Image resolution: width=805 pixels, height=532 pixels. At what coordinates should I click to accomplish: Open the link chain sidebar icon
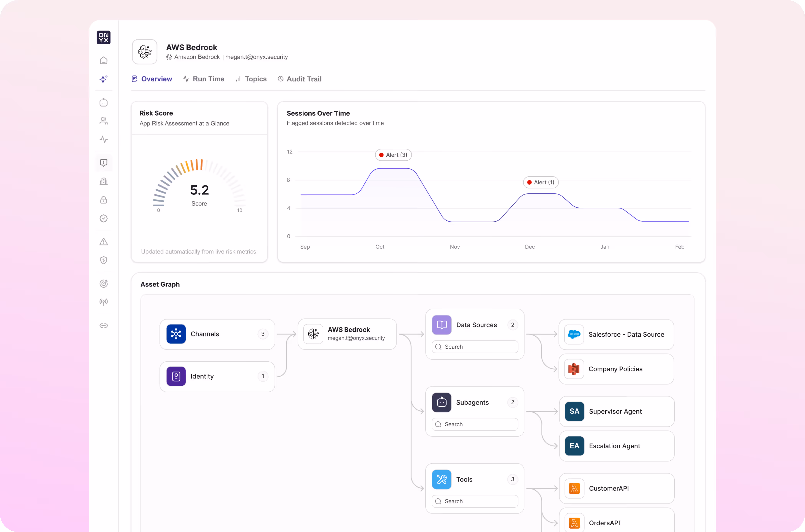pyautogui.click(x=104, y=325)
